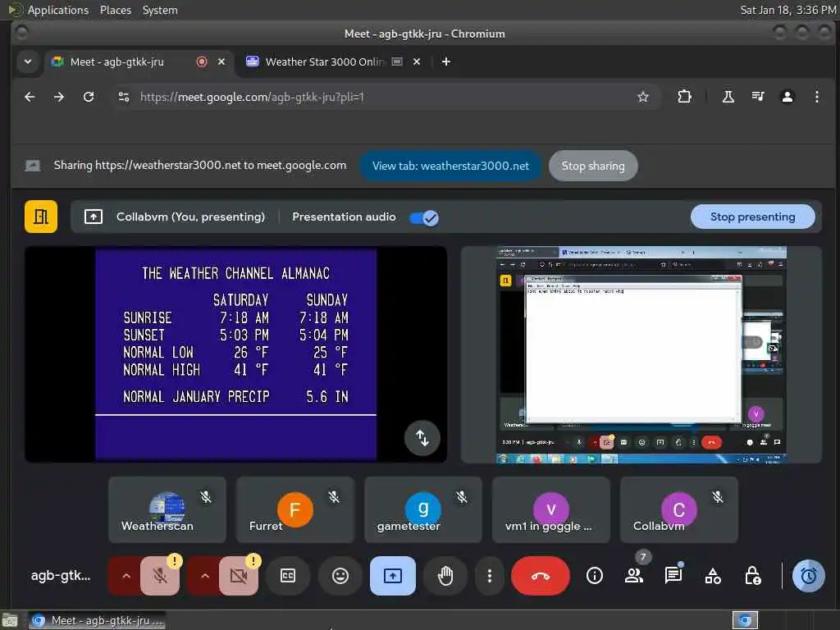Open the activities shapes icon
Screen dimensions: 840x630
(713, 576)
